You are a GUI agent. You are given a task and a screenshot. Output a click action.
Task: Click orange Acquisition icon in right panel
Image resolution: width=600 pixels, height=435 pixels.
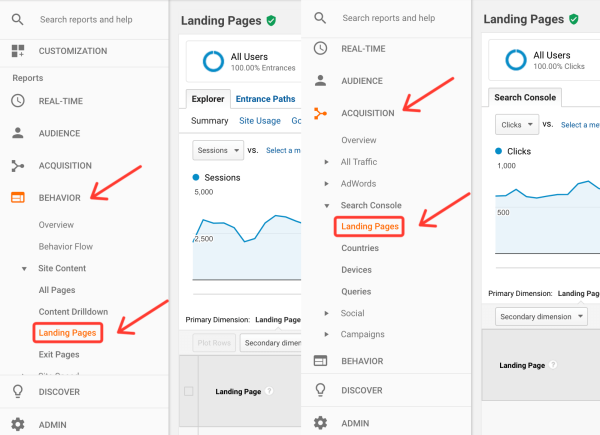[320, 113]
